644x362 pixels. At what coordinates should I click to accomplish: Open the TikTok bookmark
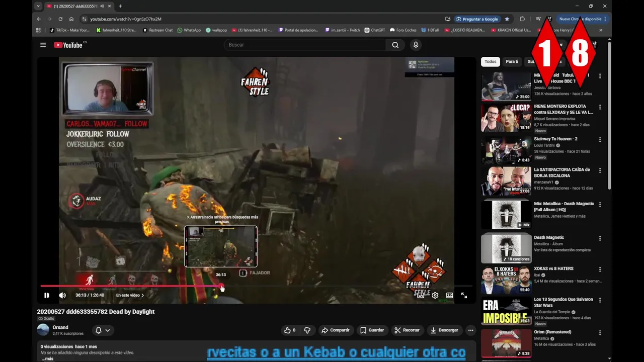pyautogui.click(x=69, y=30)
